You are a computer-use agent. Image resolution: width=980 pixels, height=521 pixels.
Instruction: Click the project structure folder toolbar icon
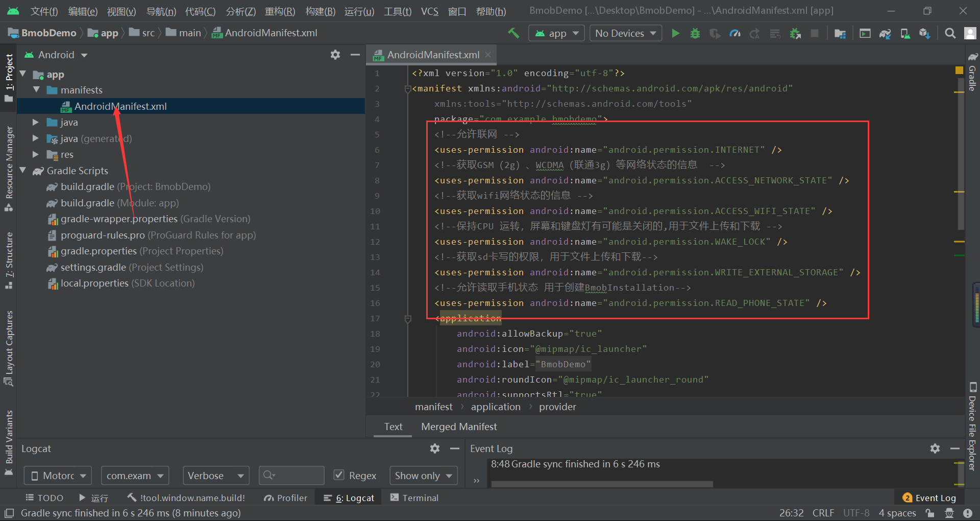point(840,33)
